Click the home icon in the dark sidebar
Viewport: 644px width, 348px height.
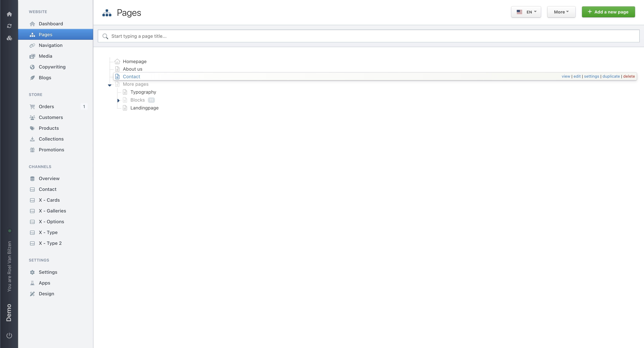coord(9,14)
